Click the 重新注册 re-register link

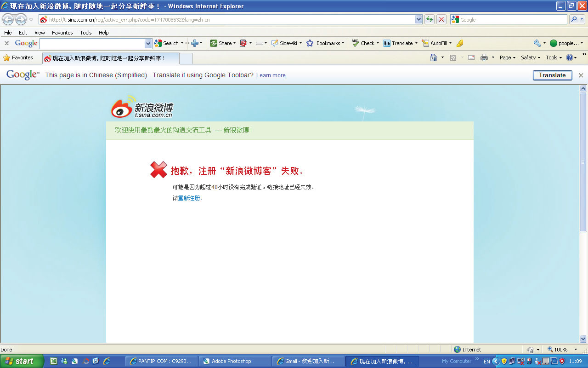click(189, 198)
